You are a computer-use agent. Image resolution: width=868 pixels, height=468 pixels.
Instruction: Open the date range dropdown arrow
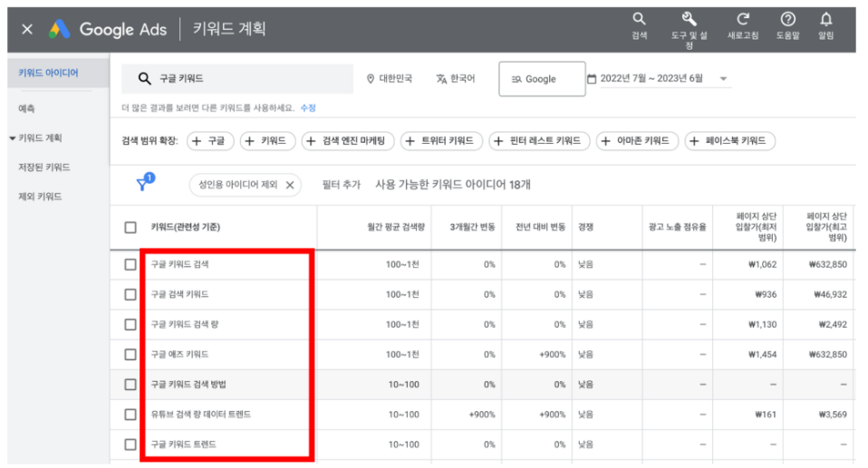(x=723, y=79)
